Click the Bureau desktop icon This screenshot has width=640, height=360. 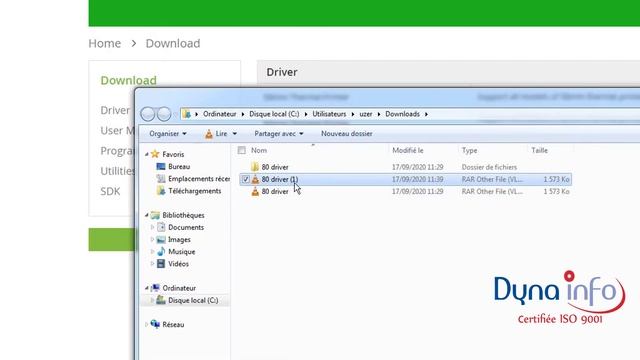pyautogui.click(x=161, y=167)
